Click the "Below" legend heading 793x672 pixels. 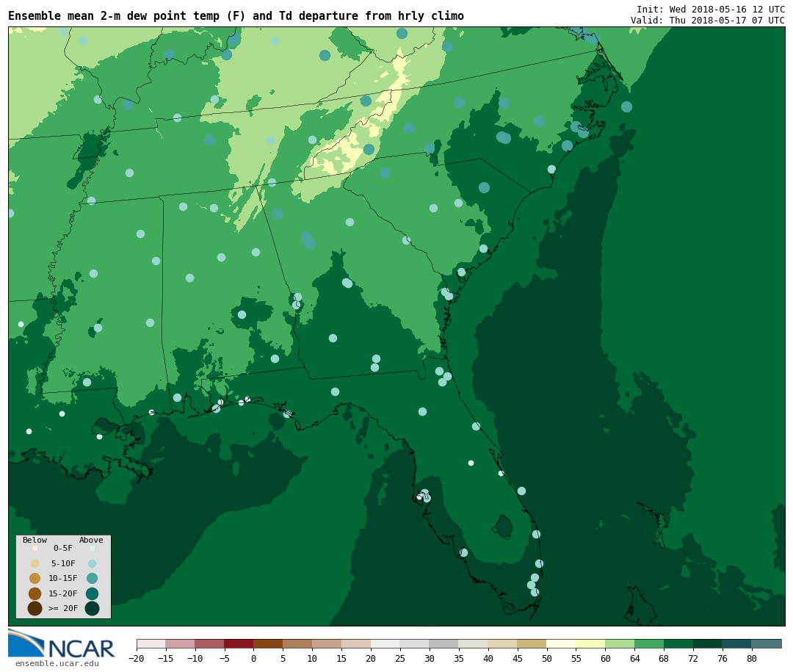tap(35, 540)
